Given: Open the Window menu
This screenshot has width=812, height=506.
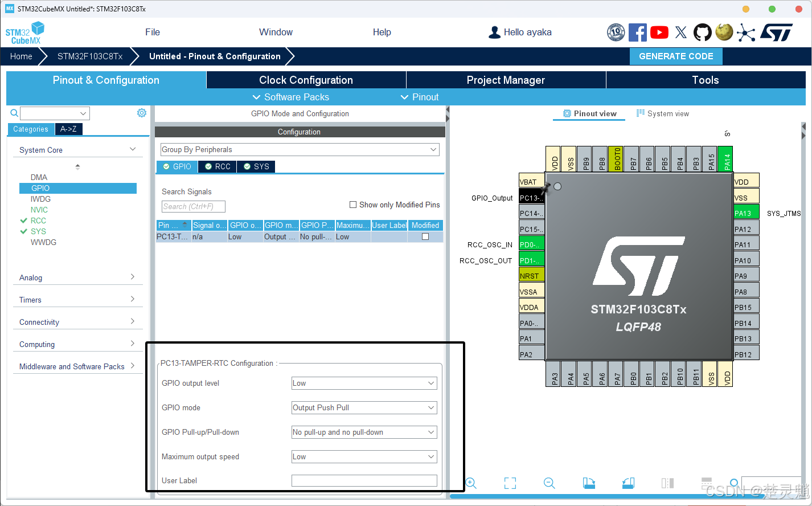Looking at the screenshot, I should coord(276,32).
